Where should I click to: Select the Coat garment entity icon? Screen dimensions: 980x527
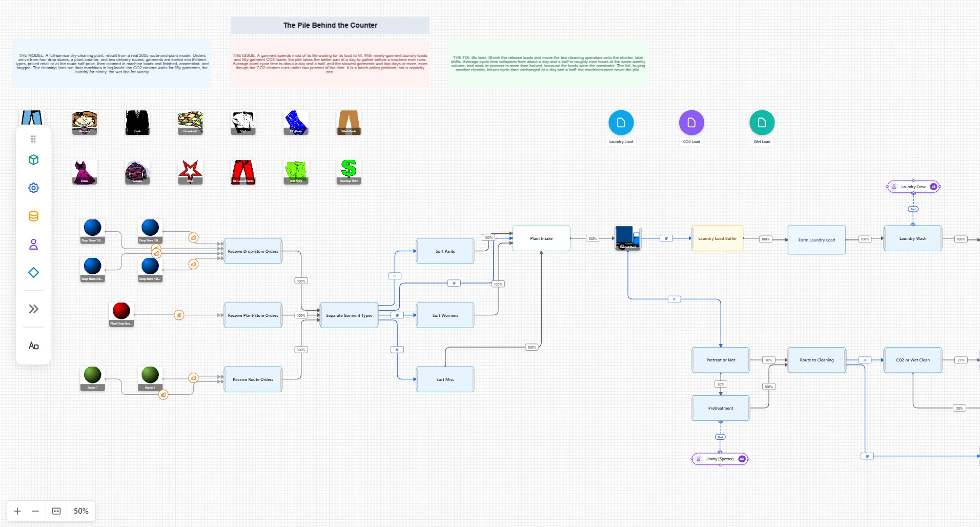[137, 123]
